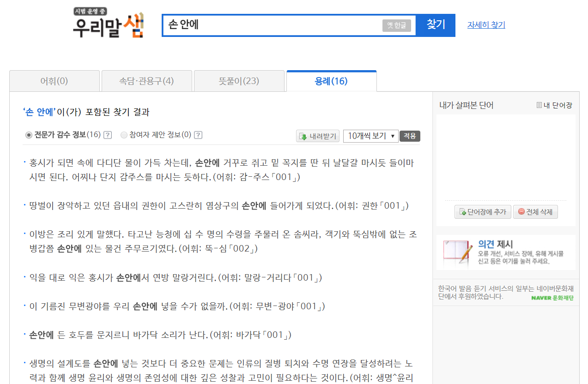The width and height of the screenshot is (588, 384).
Task: Click the 찾기 search button
Action: click(x=435, y=25)
